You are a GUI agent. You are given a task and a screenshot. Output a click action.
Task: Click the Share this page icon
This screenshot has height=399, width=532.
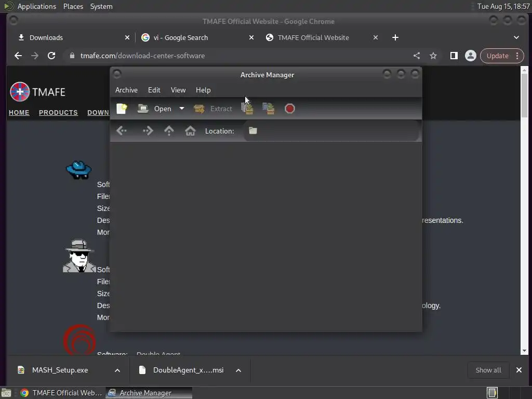coord(417,56)
